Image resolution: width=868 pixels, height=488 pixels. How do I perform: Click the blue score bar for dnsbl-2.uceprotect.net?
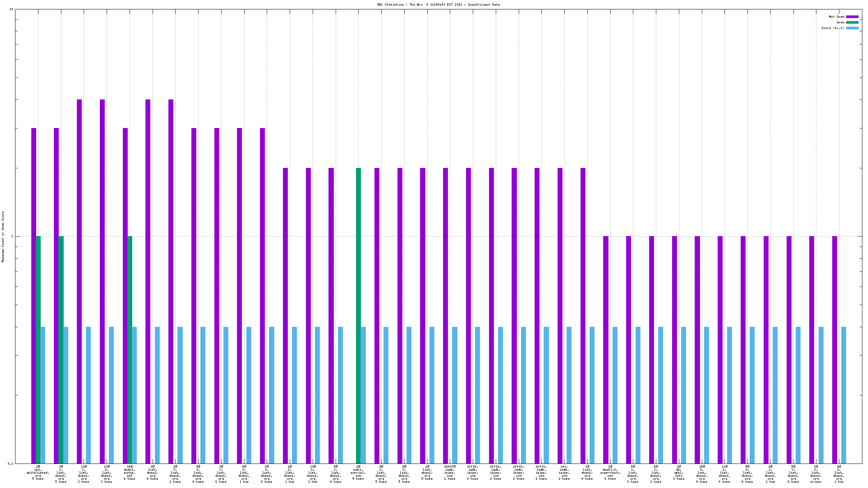coord(615,395)
